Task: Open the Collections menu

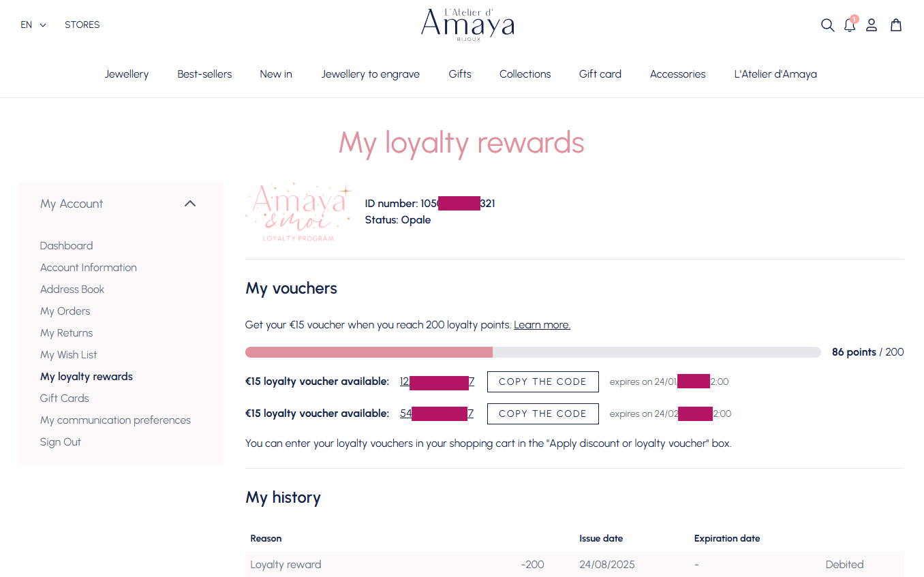Action: tap(525, 74)
